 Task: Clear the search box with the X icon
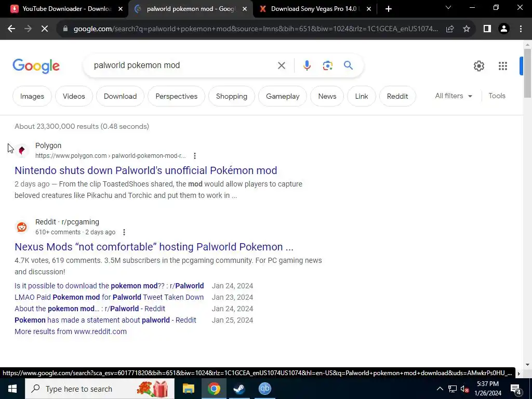pyautogui.click(x=281, y=65)
